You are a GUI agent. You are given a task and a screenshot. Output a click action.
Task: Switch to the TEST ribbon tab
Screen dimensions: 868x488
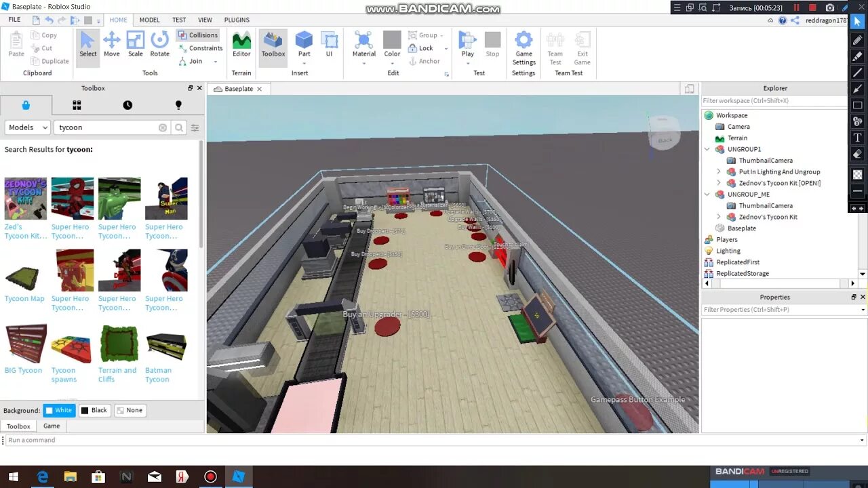(179, 20)
